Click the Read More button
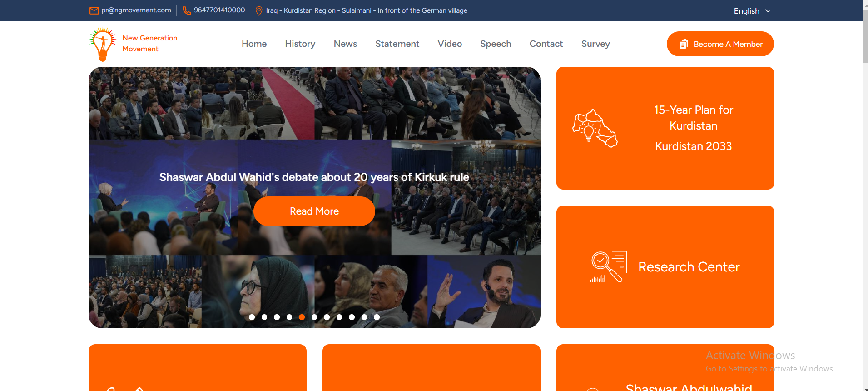 tap(314, 211)
